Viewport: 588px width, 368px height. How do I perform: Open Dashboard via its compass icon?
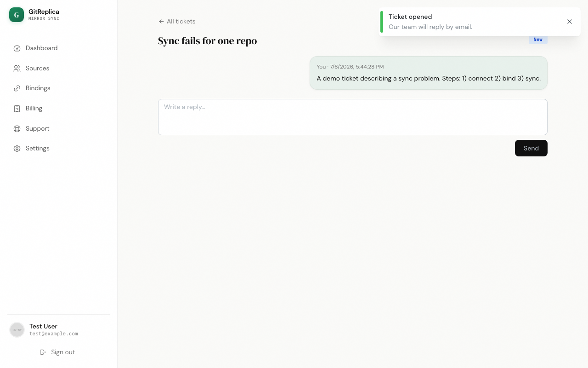coord(17,48)
